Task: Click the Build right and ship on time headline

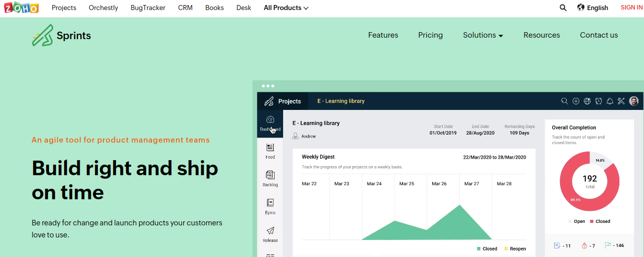Action: click(125, 180)
